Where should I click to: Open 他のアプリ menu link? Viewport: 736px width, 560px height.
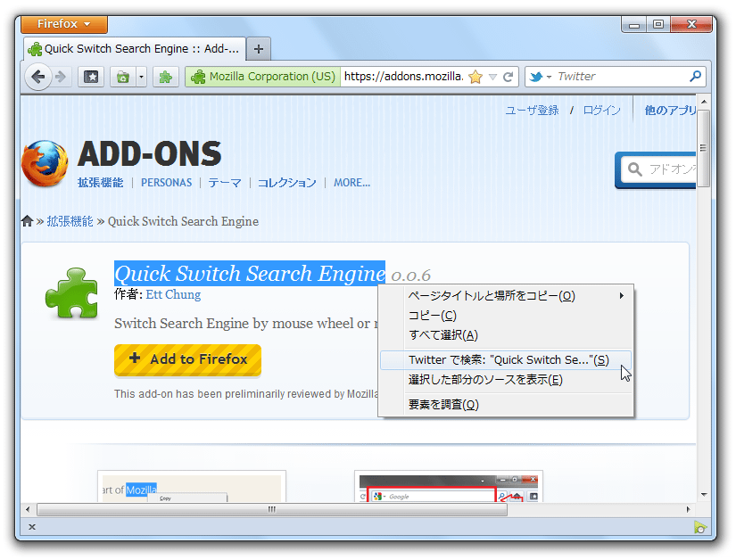(670, 111)
